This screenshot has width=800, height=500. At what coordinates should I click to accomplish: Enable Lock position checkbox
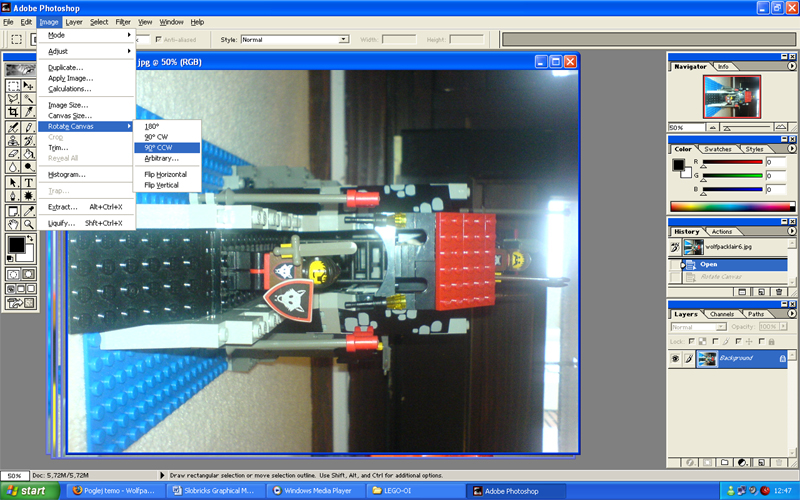tap(738, 341)
